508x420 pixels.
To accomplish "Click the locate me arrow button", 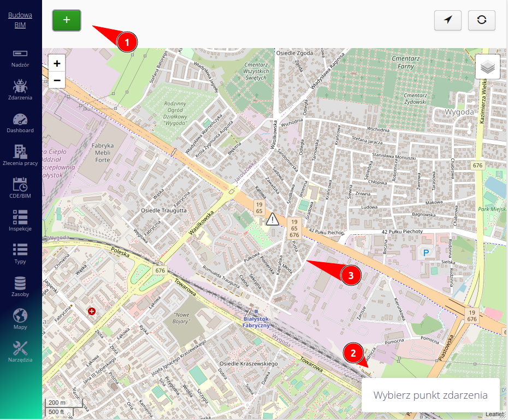I will (448, 20).
